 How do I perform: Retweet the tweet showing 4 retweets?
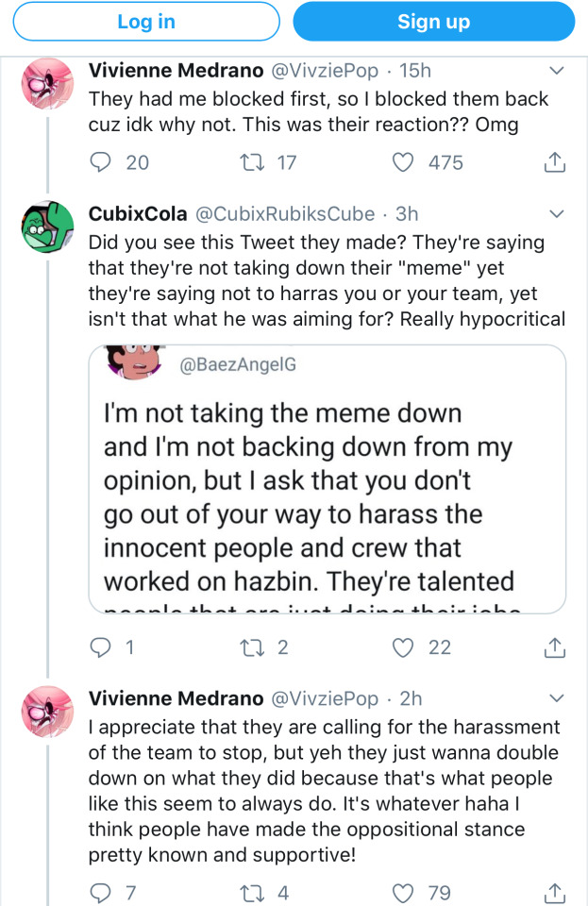point(254,891)
